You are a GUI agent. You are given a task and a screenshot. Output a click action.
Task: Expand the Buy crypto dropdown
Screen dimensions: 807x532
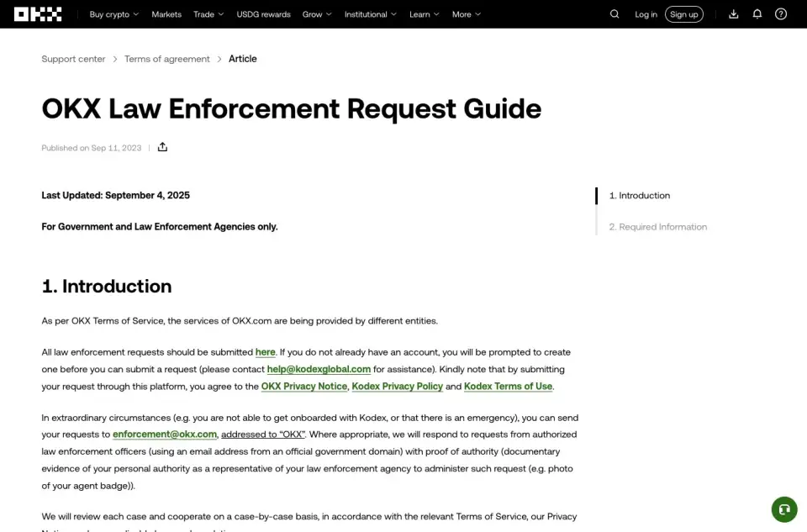pos(114,14)
